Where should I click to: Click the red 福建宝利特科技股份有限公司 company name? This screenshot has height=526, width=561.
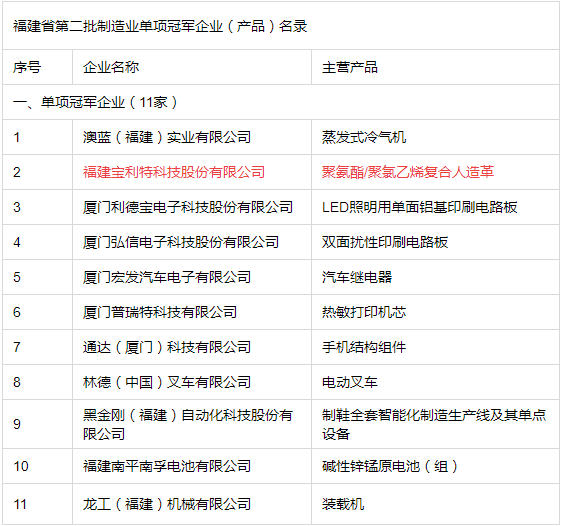click(174, 172)
